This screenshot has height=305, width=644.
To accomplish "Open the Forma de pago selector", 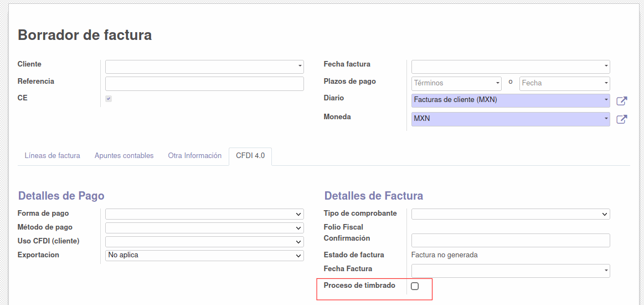I will 204,214.
